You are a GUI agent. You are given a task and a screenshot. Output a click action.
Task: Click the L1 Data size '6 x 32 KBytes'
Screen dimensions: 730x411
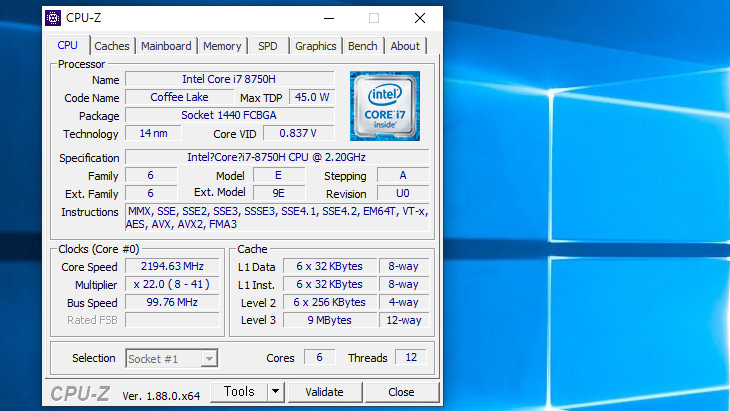tap(330, 266)
